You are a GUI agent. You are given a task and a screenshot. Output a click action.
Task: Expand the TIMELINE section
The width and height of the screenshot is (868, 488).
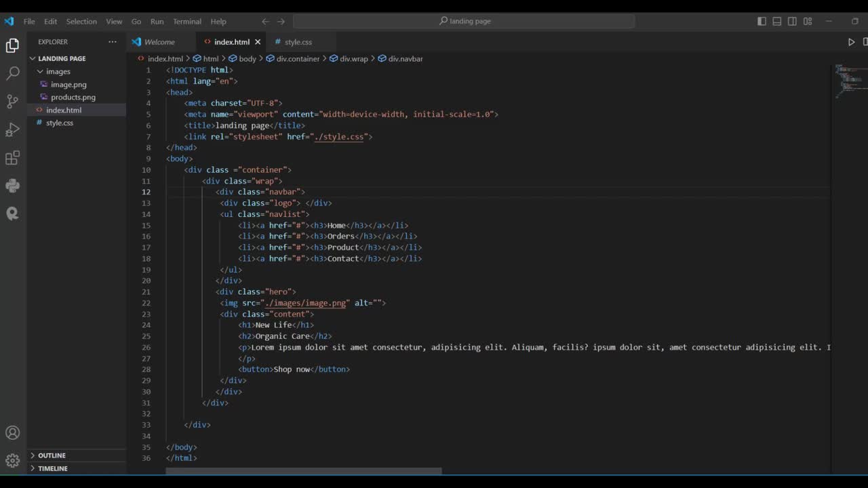[52, 468]
